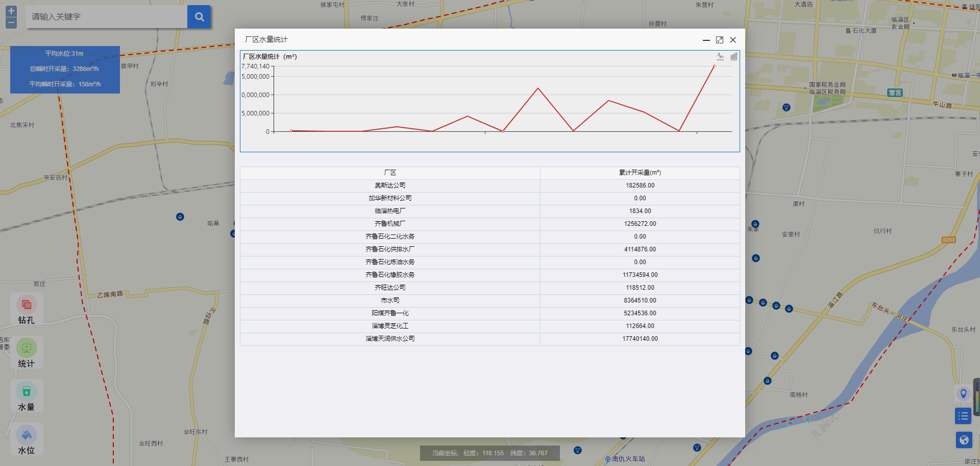Viewport: 980px width, 466px height.
Task: Zoom out the map with minus button
Action: click(x=11, y=23)
